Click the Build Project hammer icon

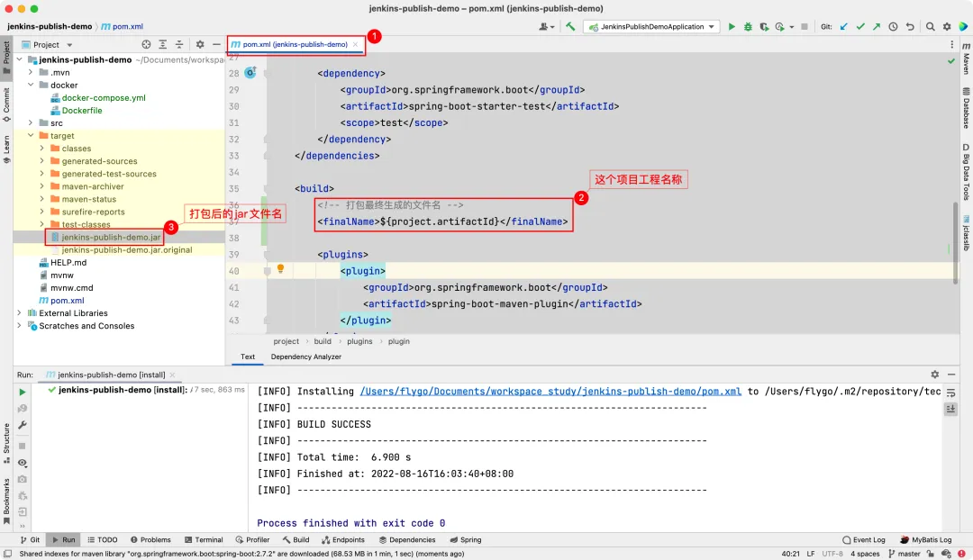coord(570,27)
